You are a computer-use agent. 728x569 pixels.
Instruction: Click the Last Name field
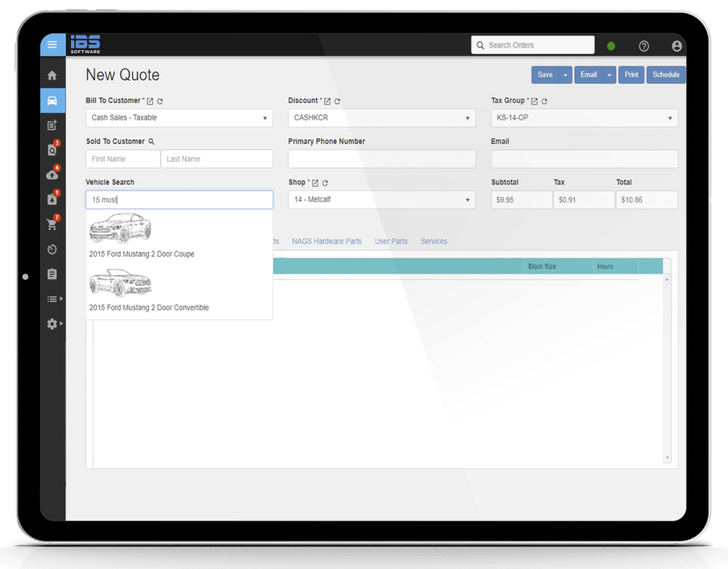217,159
